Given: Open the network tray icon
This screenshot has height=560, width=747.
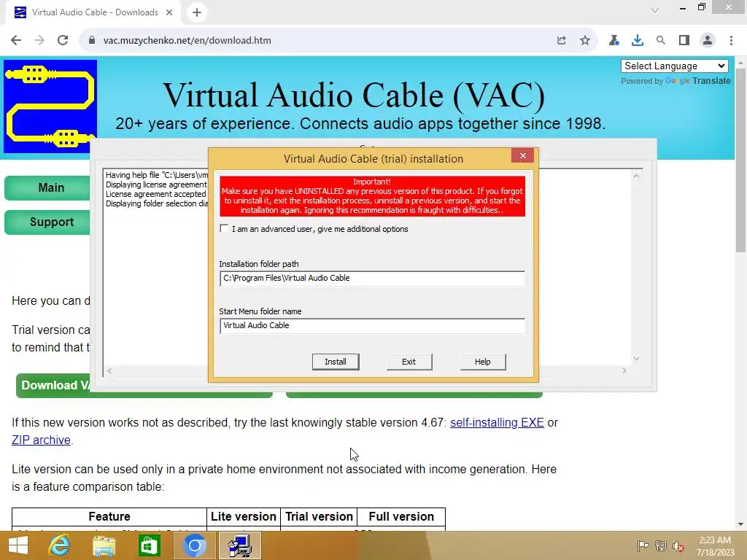Looking at the screenshot, I should tap(661, 546).
